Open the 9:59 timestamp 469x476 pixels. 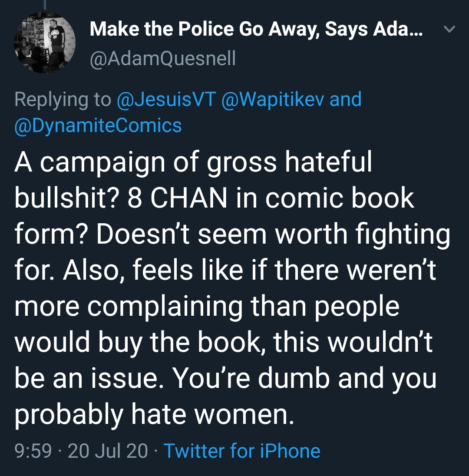click(33, 450)
